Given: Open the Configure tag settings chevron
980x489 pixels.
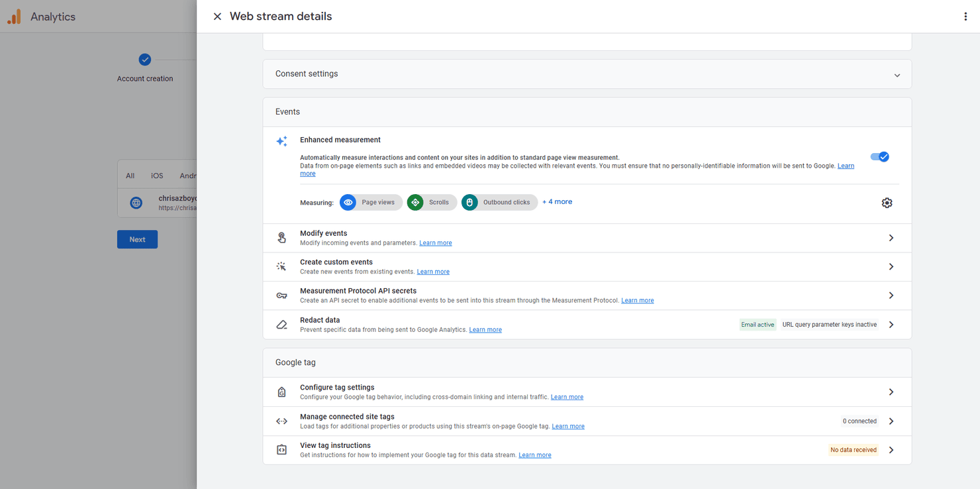Looking at the screenshot, I should pyautogui.click(x=891, y=392).
